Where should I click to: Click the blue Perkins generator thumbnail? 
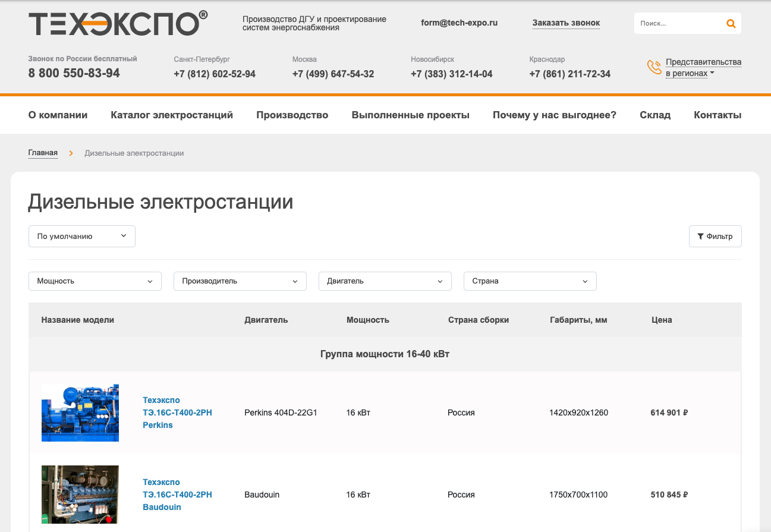[80, 413]
